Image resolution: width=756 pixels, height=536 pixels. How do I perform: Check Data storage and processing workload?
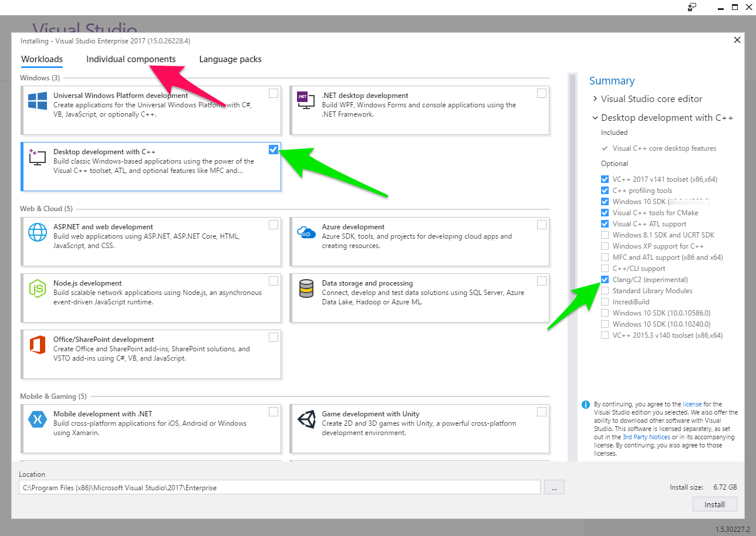click(542, 281)
